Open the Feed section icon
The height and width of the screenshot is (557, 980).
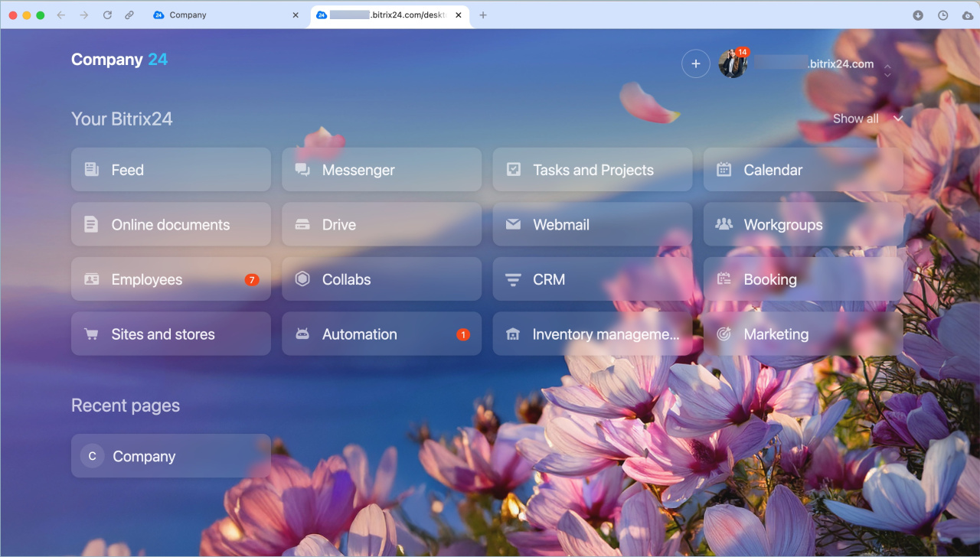(91, 170)
